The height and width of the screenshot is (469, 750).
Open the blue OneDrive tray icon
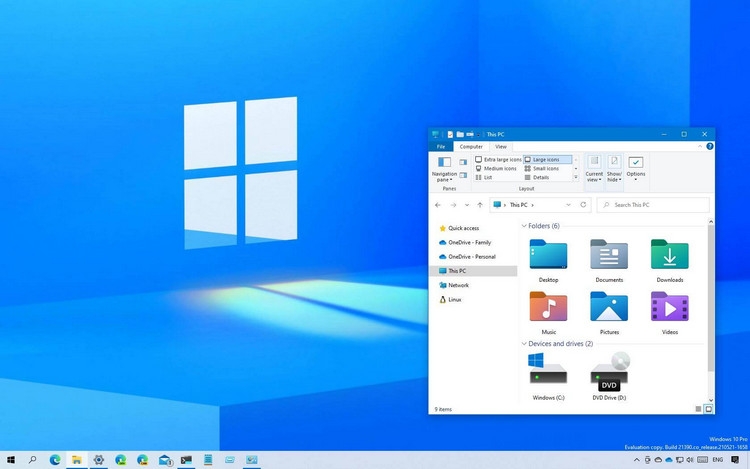(669, 460)
